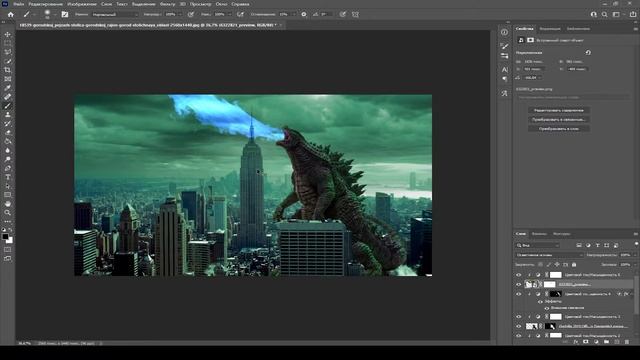The width and height of the screenshot is (640, 360).
Task: Create a new group with the folder icon
Action: 606,342
